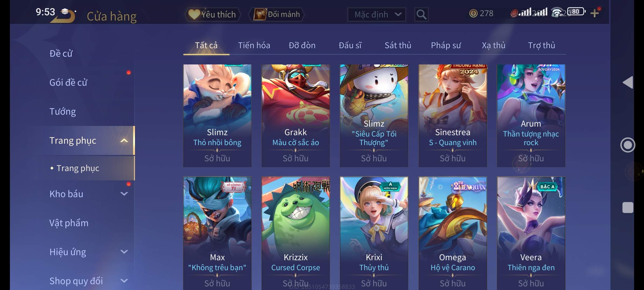Open the Đổi mảnh chest icon
This screenshot has width=644, height=290.
coord(260,14)
